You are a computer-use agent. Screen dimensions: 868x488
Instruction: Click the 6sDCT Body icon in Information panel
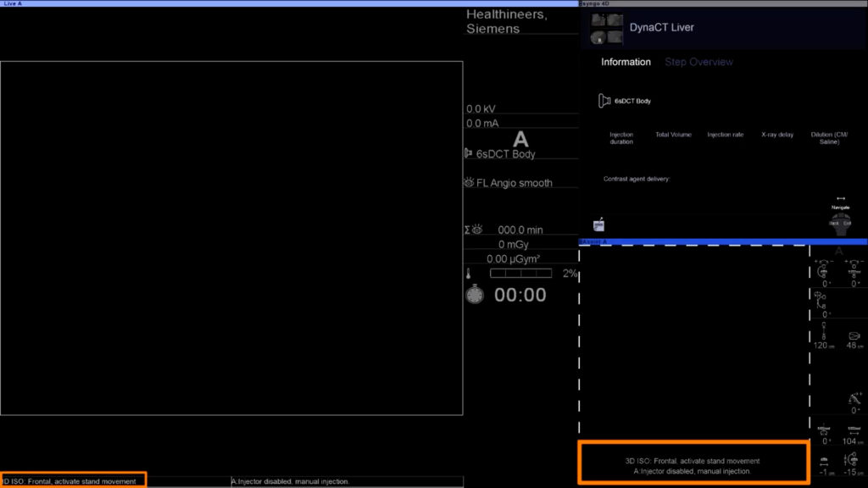point(604,101)
